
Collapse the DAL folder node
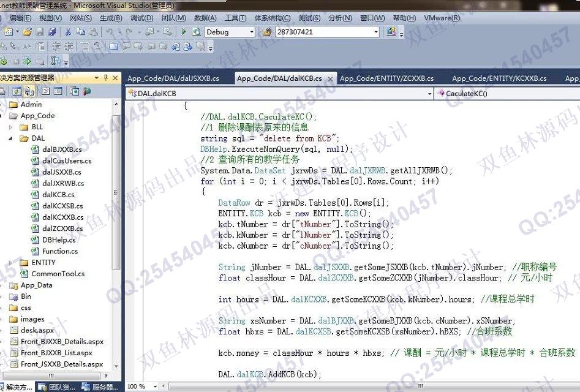10,138
